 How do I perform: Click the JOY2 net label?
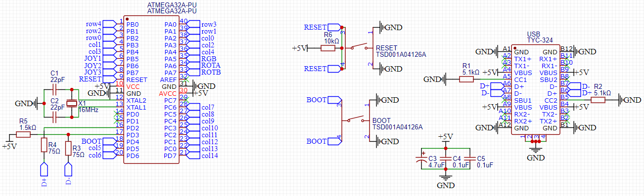point(92,65)
